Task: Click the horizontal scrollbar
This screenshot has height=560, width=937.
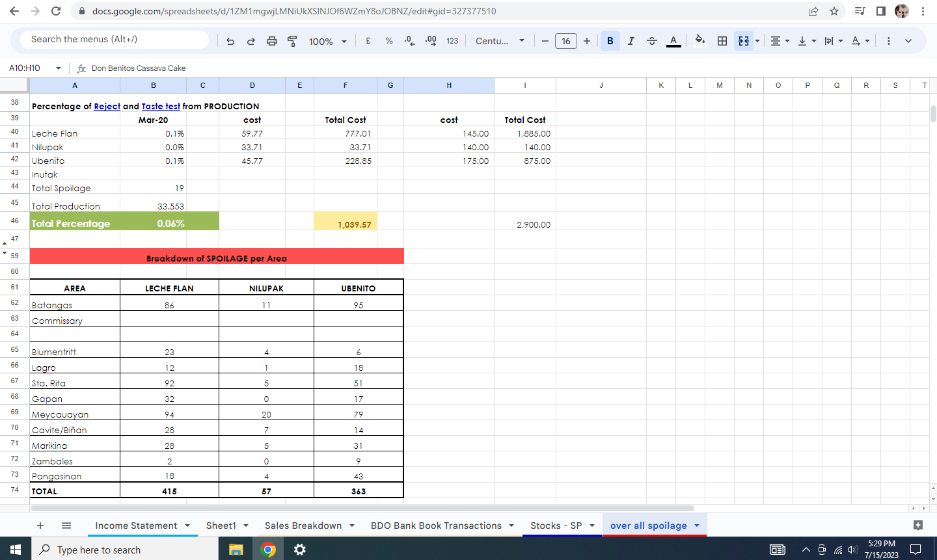Action: [x=362, y=508]
